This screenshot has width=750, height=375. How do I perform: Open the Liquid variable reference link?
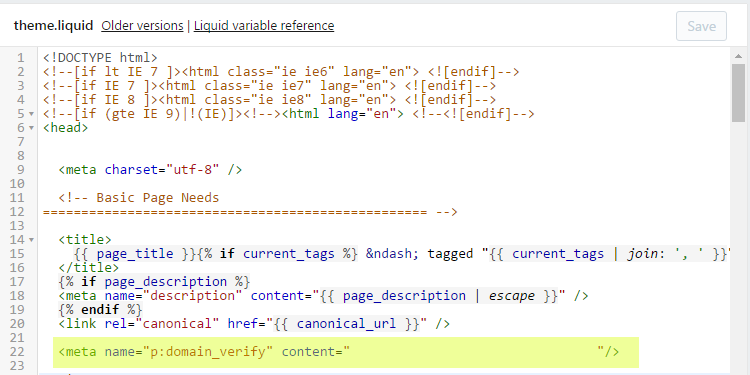[x=264, y=26]
